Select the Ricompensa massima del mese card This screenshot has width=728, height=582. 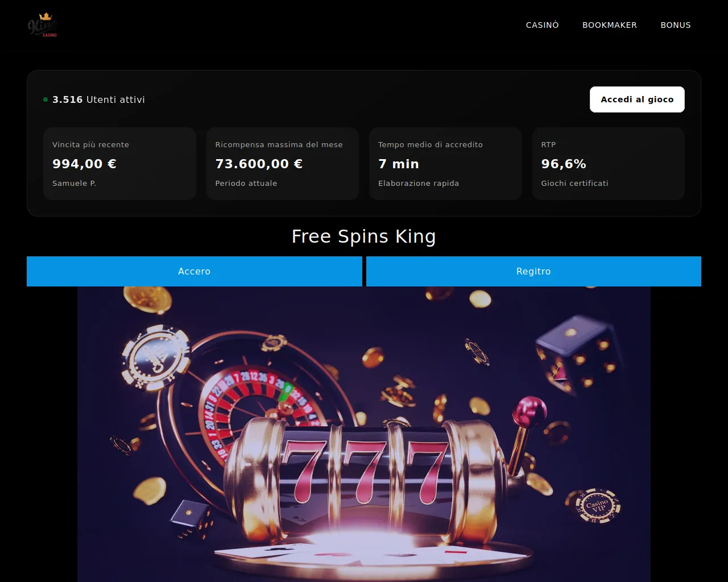pyautogui.click(x=283, y=164)
